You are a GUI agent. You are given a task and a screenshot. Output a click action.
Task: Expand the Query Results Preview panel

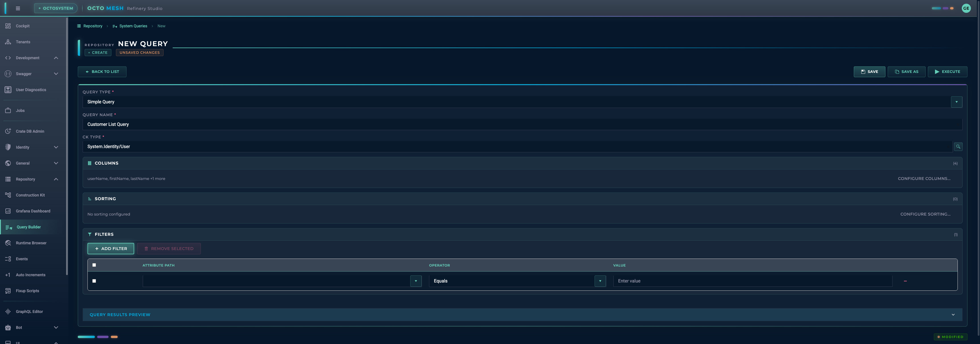pyautogui.click(x=953, y=315)
